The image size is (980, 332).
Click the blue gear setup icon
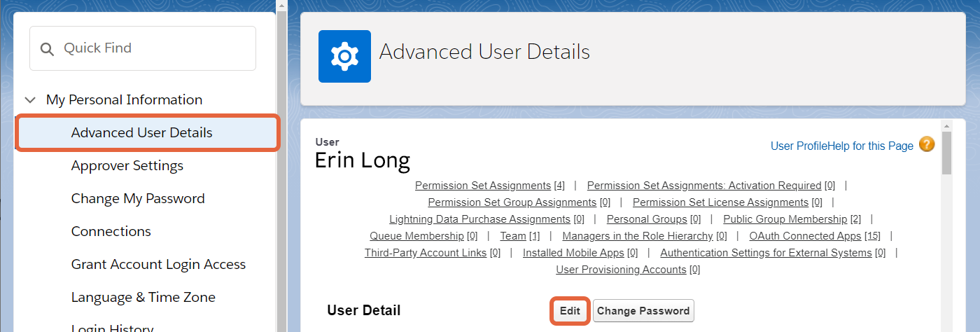(344, 56)
